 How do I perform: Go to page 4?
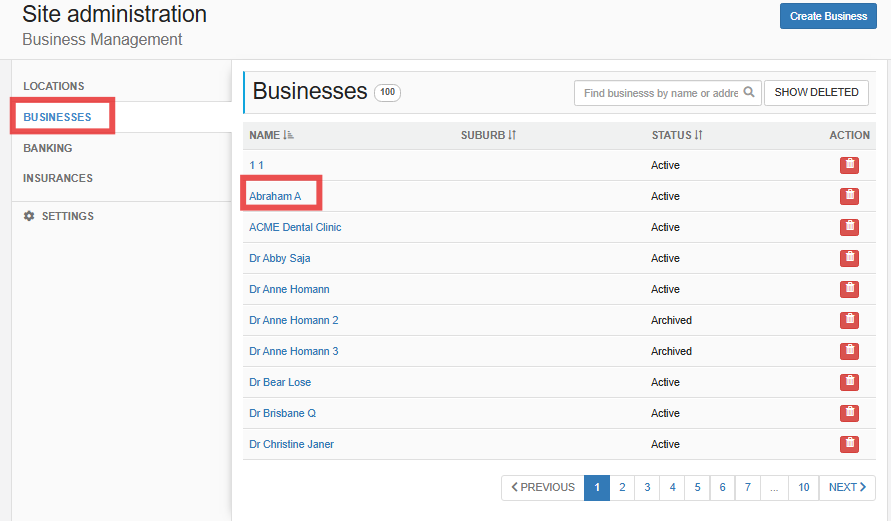coord(672,487)
